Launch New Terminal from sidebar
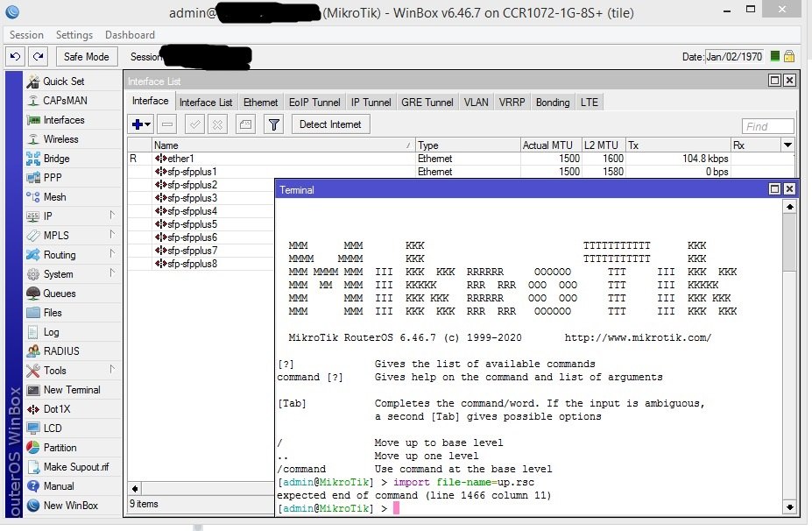The image size is (812, 531). pos(72,390)
